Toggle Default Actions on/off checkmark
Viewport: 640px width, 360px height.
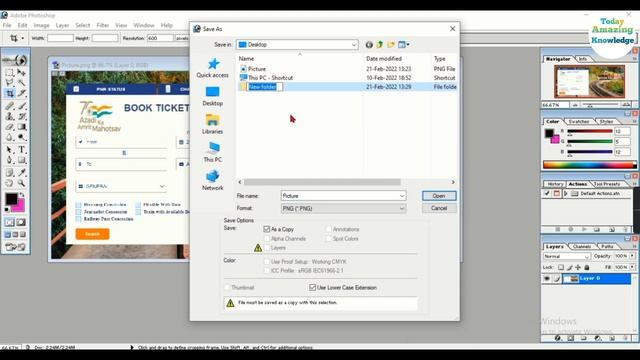point(547,193)
